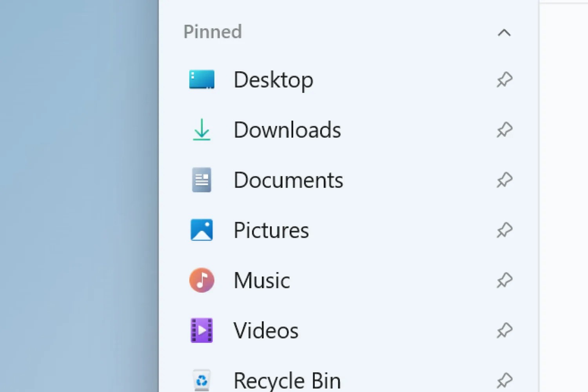Click the purple Videos filmstrip icon

pos(201,330)
